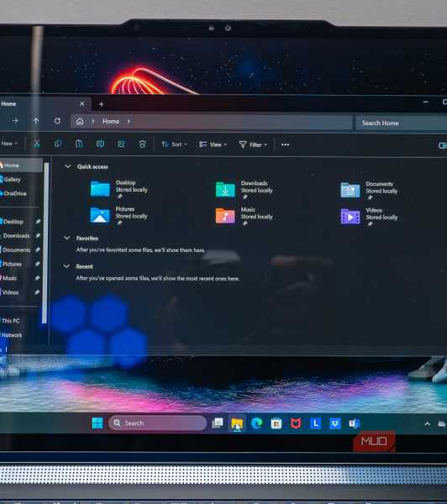Select Gallery in the navigation pane
The image size is (447, 504).
(x=13, y=180)
